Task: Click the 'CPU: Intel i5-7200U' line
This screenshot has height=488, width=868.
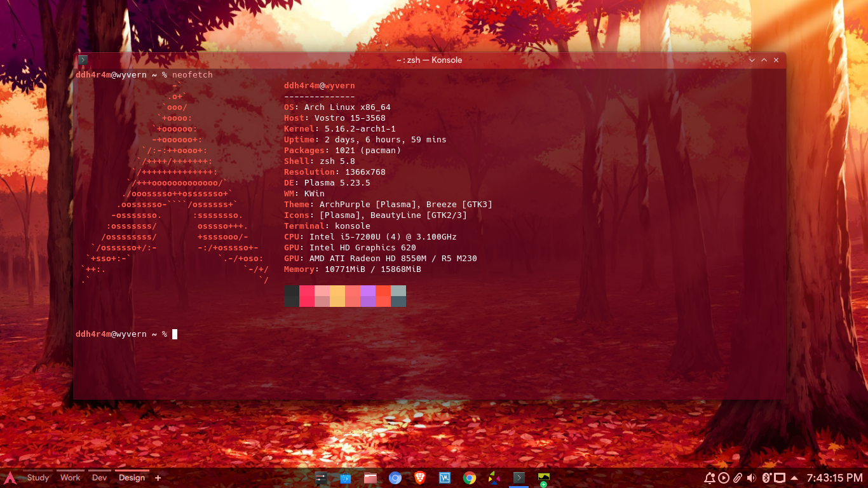Action: pos(370,237)
